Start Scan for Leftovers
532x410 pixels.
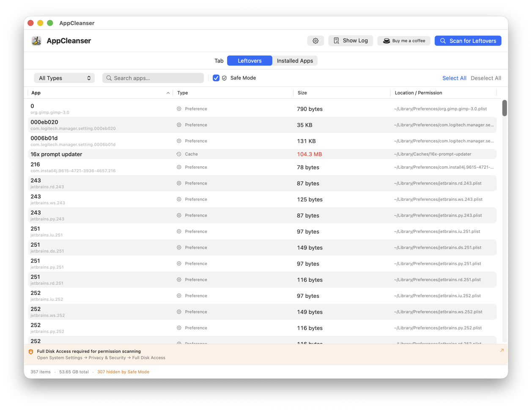[x=468, y=41]
